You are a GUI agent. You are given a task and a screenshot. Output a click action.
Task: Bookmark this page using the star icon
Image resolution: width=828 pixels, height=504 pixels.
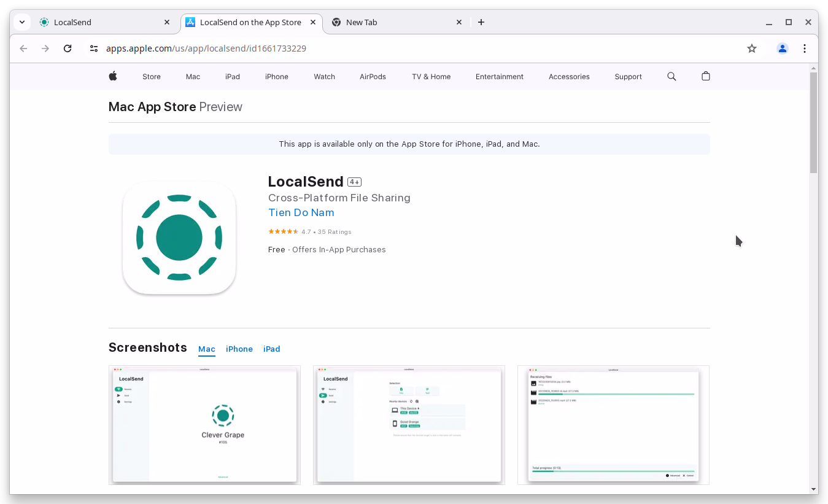752,48
